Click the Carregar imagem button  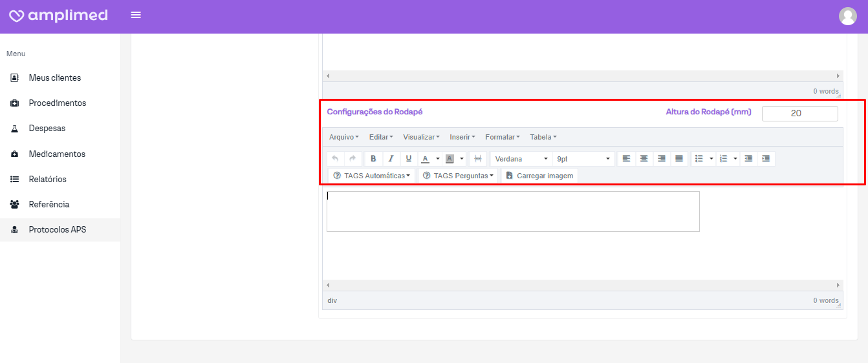pos(539,176)
